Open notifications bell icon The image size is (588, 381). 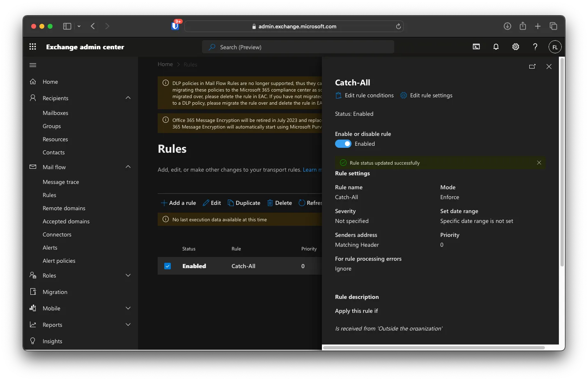coord(496,47)
